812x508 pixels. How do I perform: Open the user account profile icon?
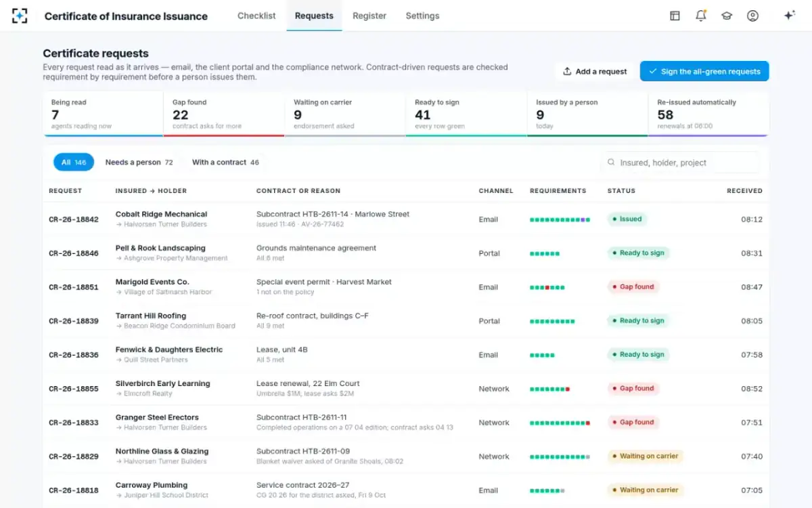pos(752,16)
